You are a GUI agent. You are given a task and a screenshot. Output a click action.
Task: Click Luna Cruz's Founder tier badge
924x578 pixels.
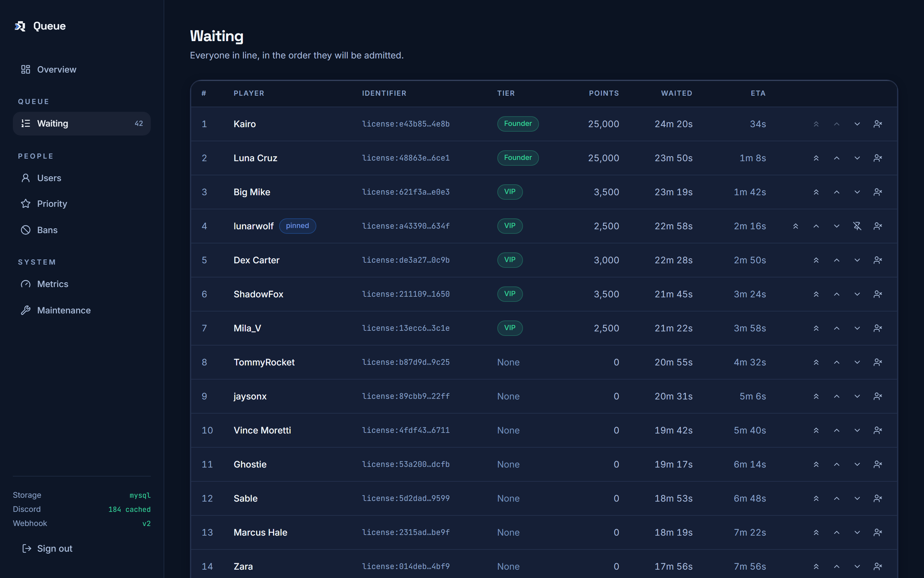pos(518,157)
